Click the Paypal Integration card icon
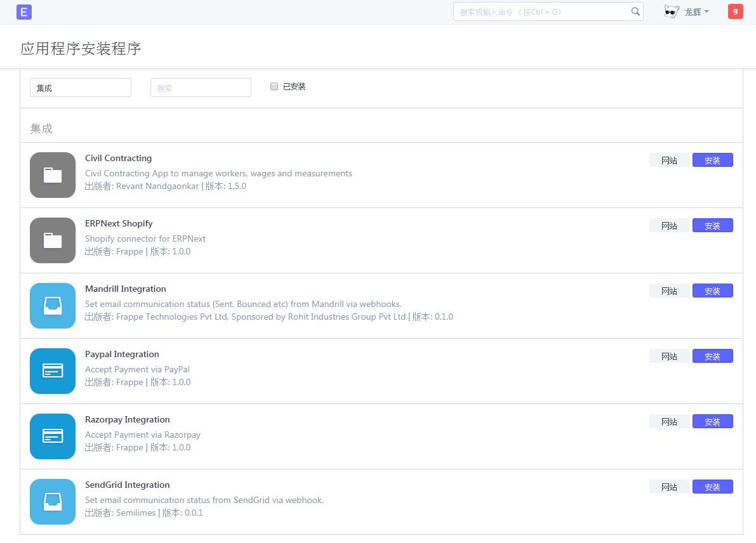 click(x=53, y=371)
